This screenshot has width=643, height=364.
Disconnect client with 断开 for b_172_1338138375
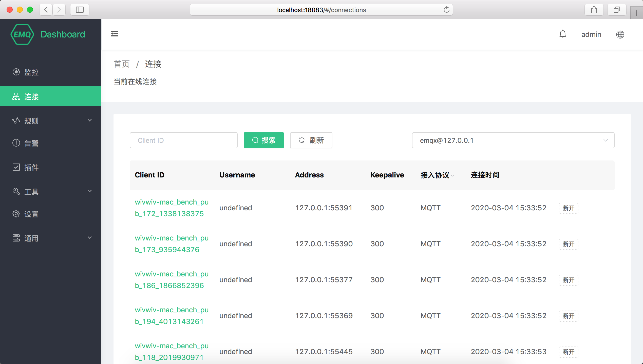569,208
